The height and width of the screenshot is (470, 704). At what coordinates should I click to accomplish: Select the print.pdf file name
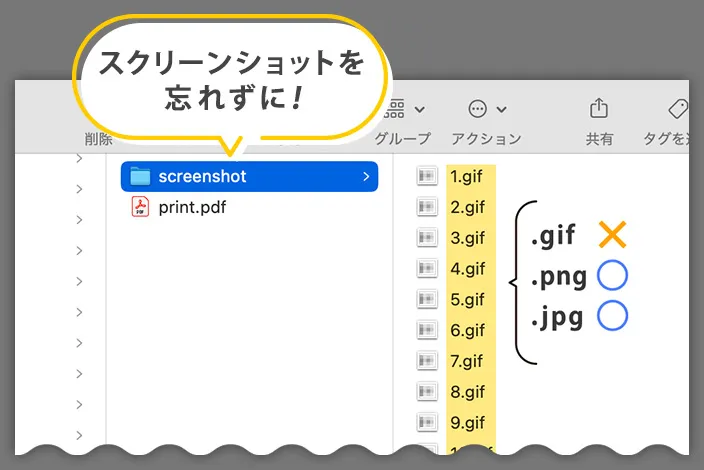pyautogui.click(x=192, y=207)
